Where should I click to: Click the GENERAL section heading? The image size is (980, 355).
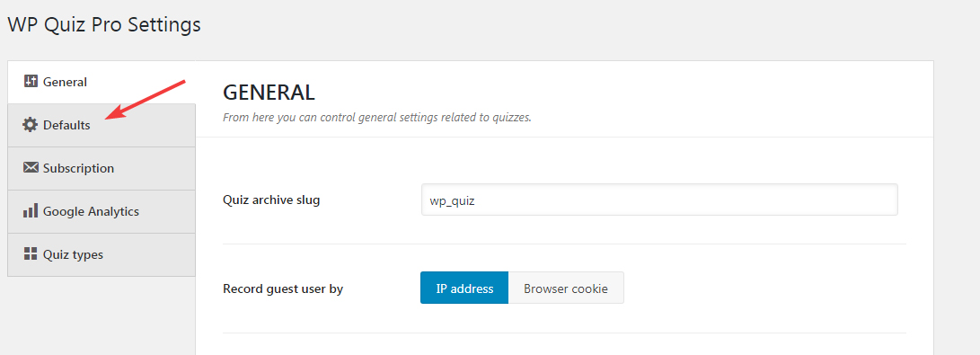(269, 93)
